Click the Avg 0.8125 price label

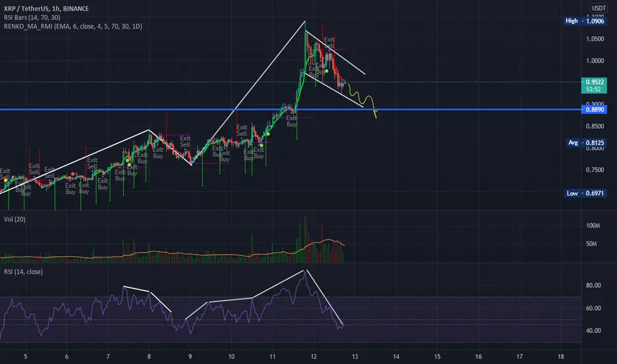click(586, 142)
